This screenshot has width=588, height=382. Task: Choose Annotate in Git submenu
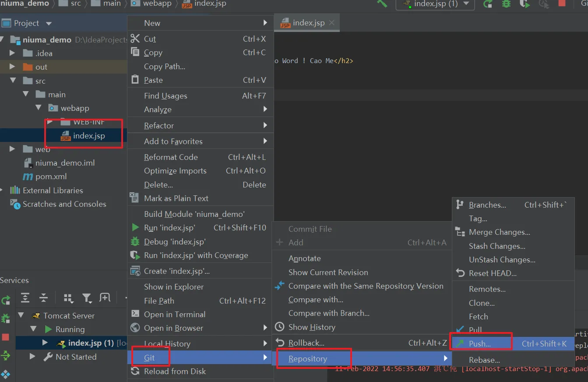point(362,258)
